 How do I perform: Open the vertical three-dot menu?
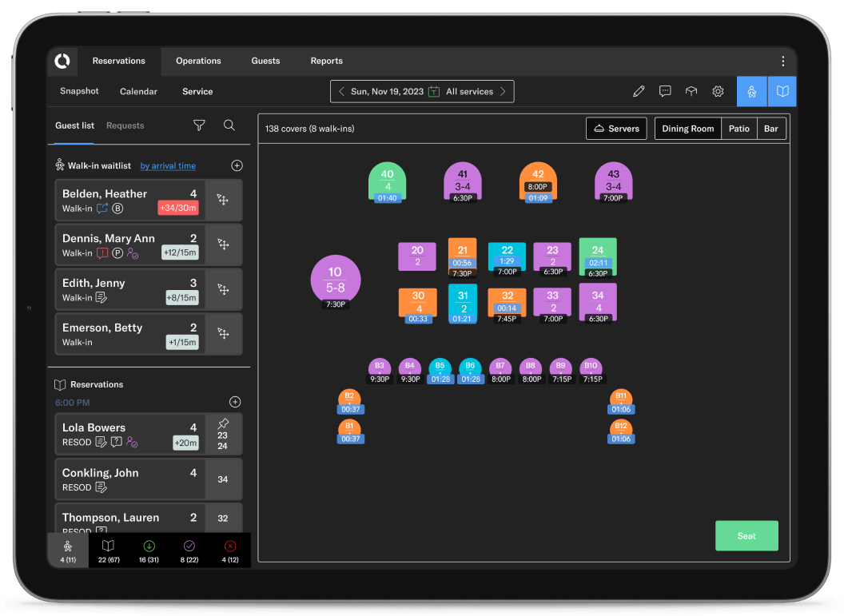[x=782, y=62]
